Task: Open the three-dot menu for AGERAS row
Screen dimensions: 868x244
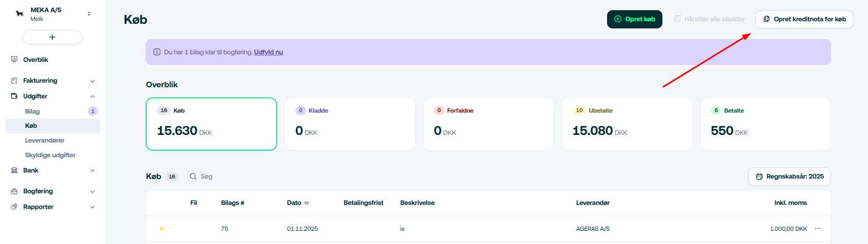Action: pyautogui.click(x=818, y=229)
